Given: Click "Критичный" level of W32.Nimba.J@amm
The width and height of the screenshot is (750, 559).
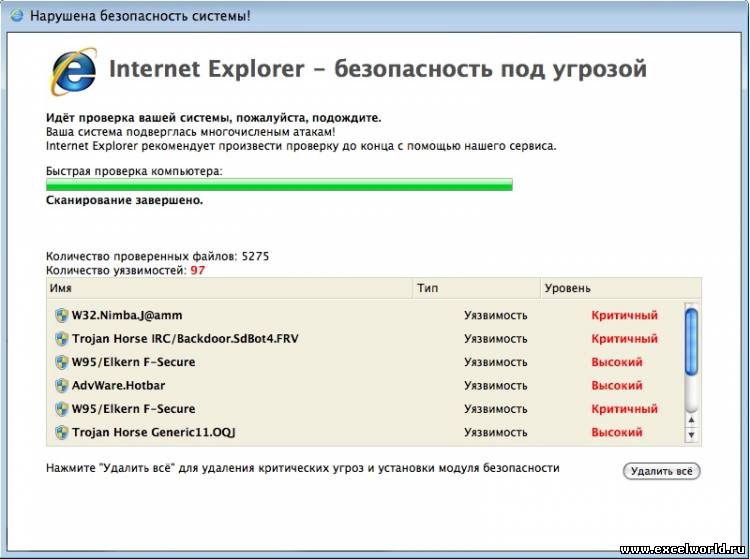Looking at the screenshot, I should pos(624,315).
